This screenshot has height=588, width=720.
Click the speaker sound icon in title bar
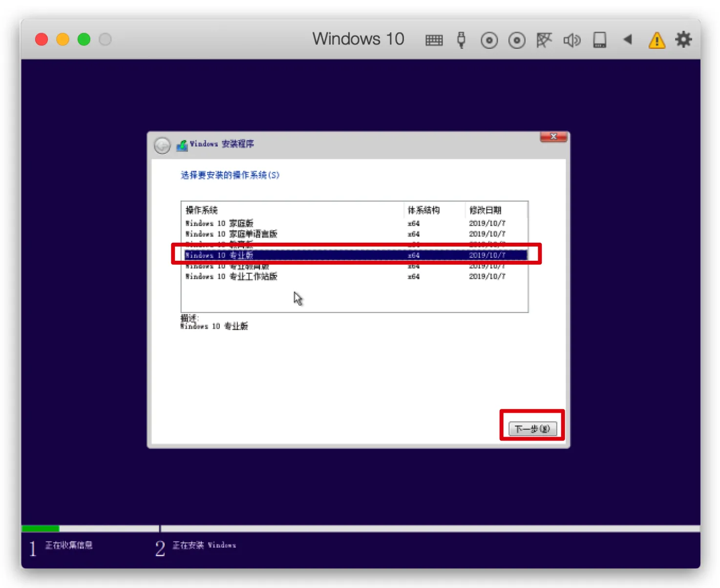point(572,40)
